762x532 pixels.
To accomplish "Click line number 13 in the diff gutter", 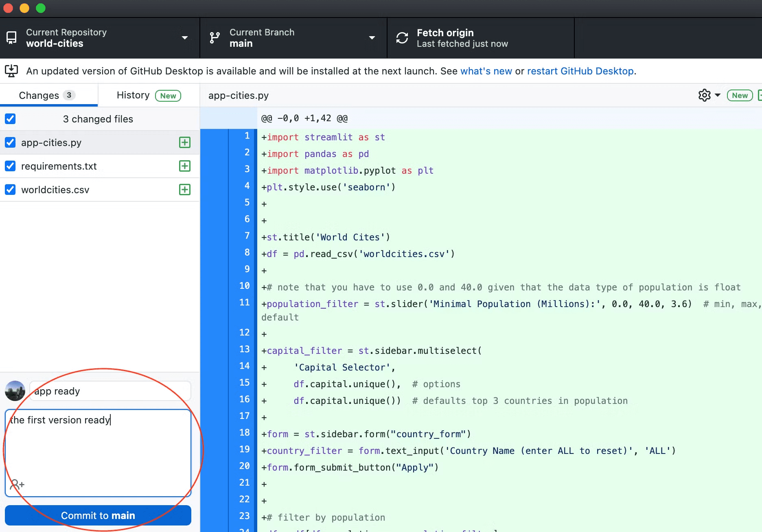I will coord(244,349).
